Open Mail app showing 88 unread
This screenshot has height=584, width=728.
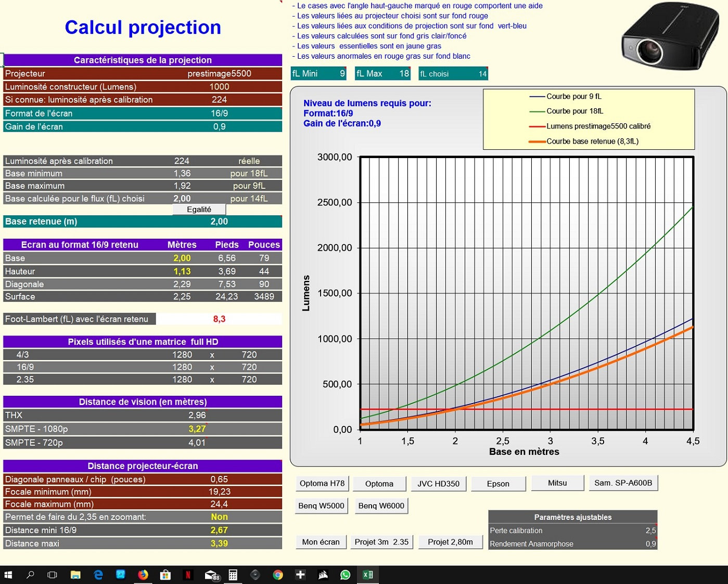211,575
